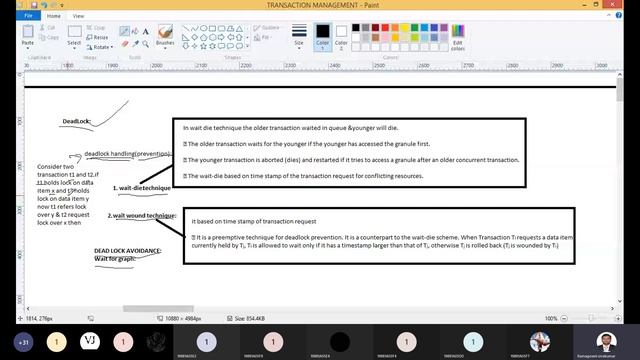Click the 'DEAD LOCK AVOIDANCE:' text on canvas

pyautogui.click(x=127, y=251)
